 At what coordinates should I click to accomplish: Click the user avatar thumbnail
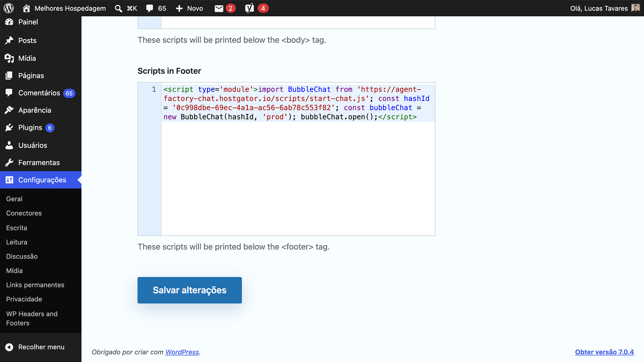[635, 8]
